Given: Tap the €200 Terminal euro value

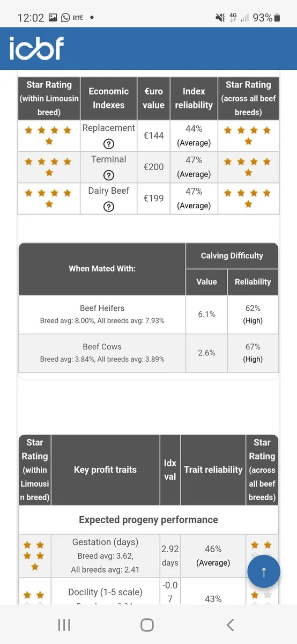Looking at the screenshot, I should tap(154, 167).
